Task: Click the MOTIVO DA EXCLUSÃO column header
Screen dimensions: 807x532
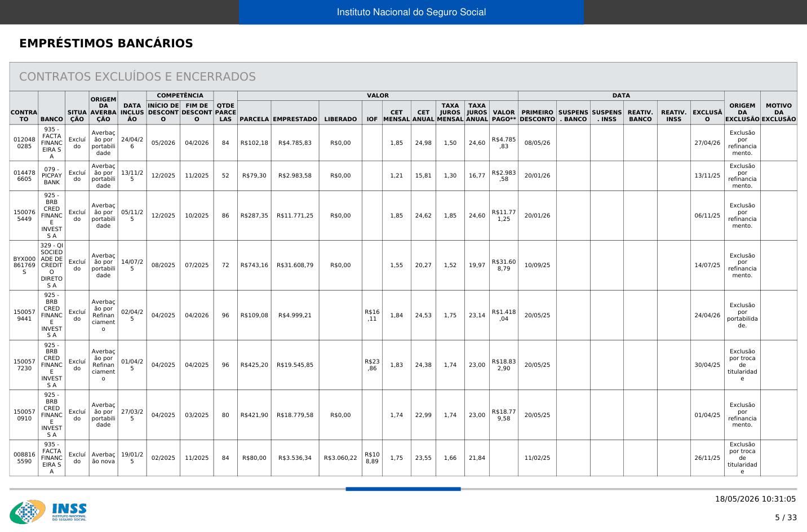Action: [779, 112]
